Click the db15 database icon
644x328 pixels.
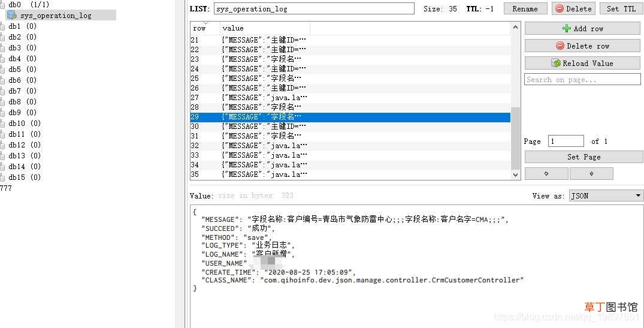(2, 177)
